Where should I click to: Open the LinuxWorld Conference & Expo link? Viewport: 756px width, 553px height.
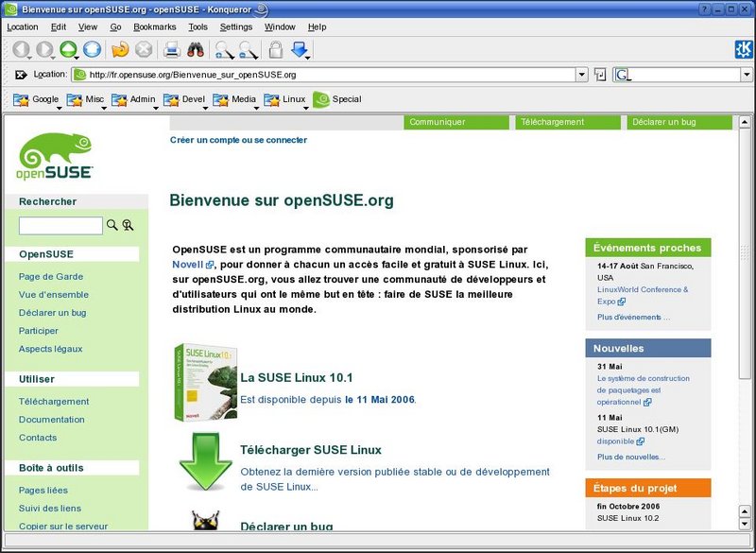click(x=643, y=295)
